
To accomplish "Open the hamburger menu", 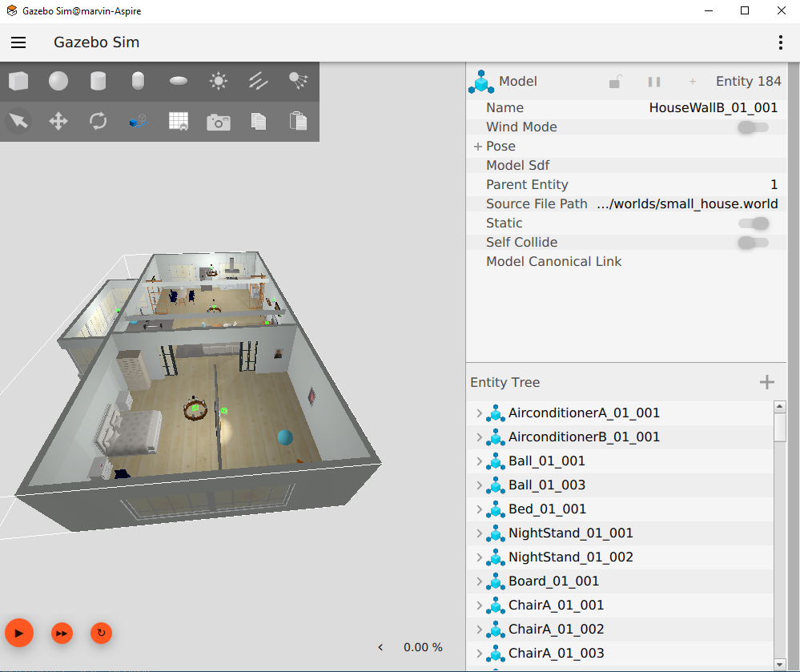I will point(18,42).
